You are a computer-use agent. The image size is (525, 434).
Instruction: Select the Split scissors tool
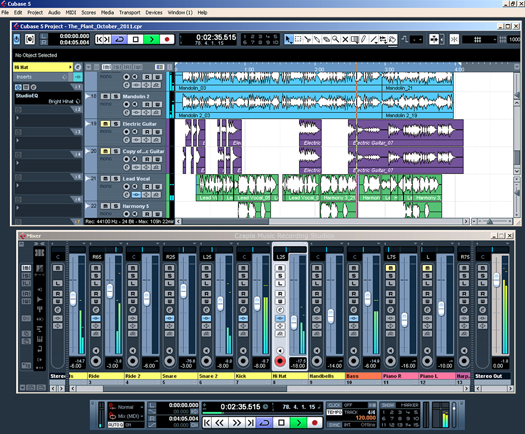307,40
